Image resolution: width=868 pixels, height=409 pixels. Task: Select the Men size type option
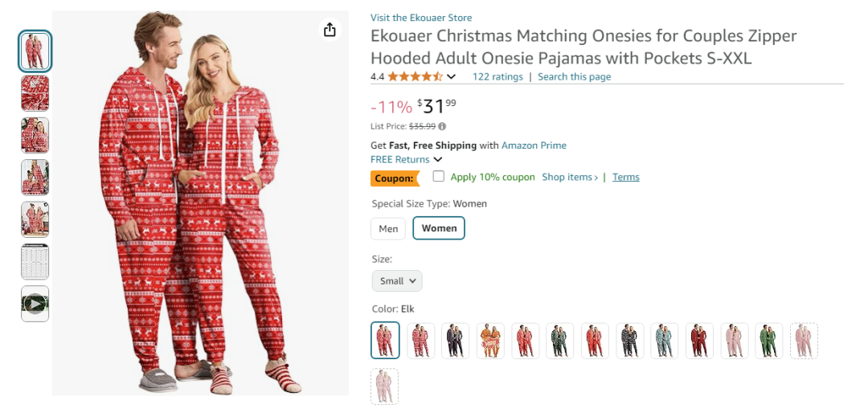click(x=388, y=229)
